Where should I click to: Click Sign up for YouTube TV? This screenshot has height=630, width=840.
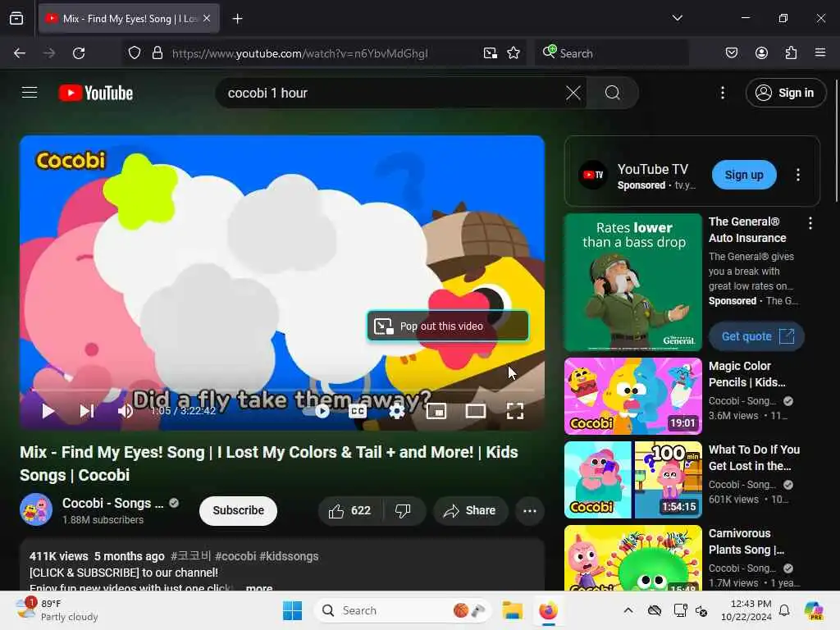pyautogui.click(x=743, y=175)
